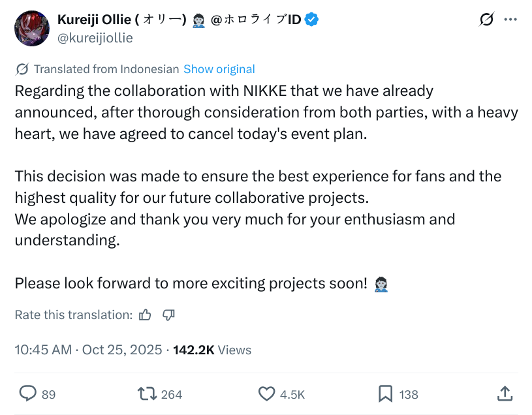The image size is (532, 415).
Task: Click the blue verified checkmark badge
Action: tap(313, 20)
